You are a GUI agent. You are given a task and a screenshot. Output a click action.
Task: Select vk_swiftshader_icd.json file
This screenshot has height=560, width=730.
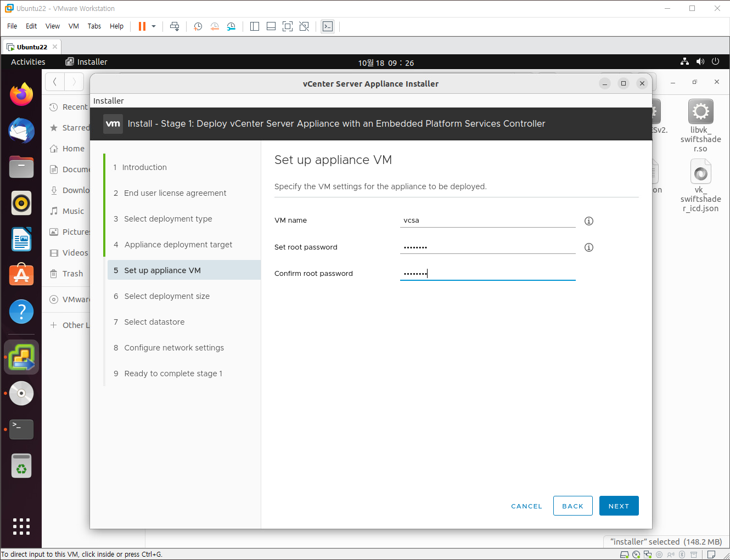[x=700, y=185]
